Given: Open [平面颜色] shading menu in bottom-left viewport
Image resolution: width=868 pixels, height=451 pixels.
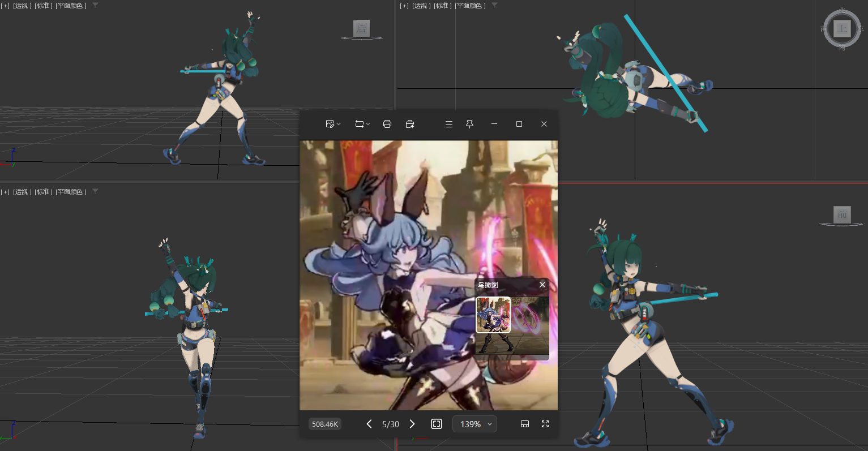Looking at the screenshot, I should 71,192.
